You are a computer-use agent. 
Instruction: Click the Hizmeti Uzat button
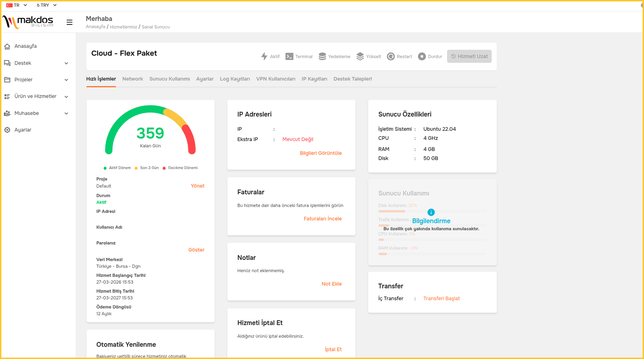[469, 56]
